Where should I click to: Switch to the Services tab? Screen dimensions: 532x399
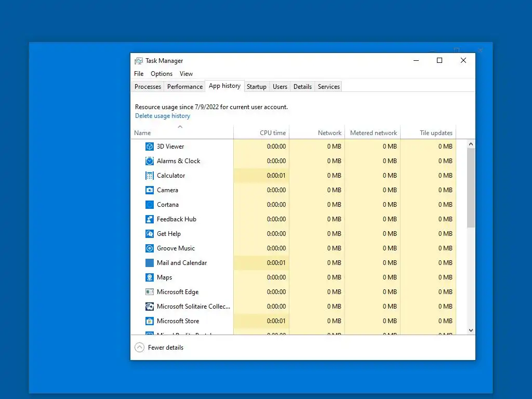pos(329,87)
